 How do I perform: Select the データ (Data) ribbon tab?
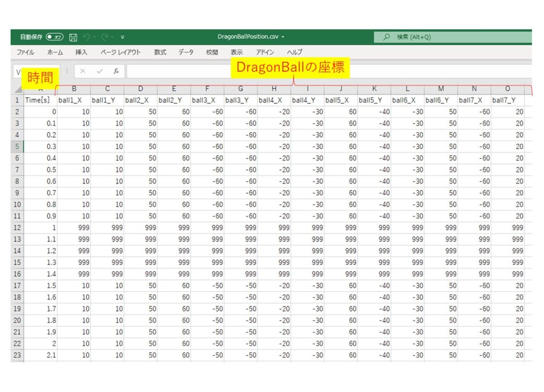[186, 52]
